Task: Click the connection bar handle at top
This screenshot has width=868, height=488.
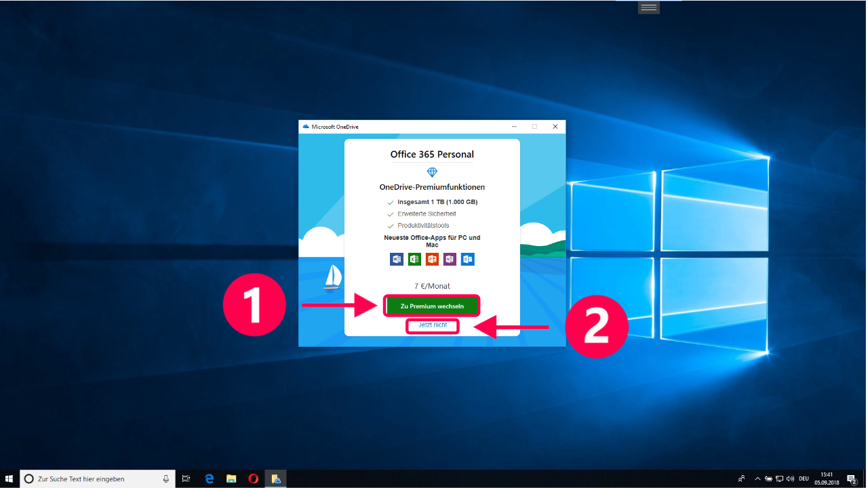Action: [649, 7]
